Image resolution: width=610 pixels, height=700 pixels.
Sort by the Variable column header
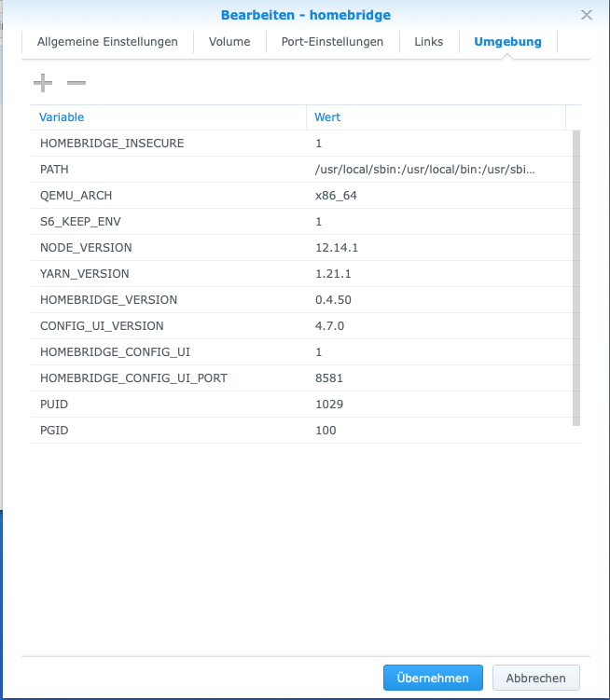(168, 117)
